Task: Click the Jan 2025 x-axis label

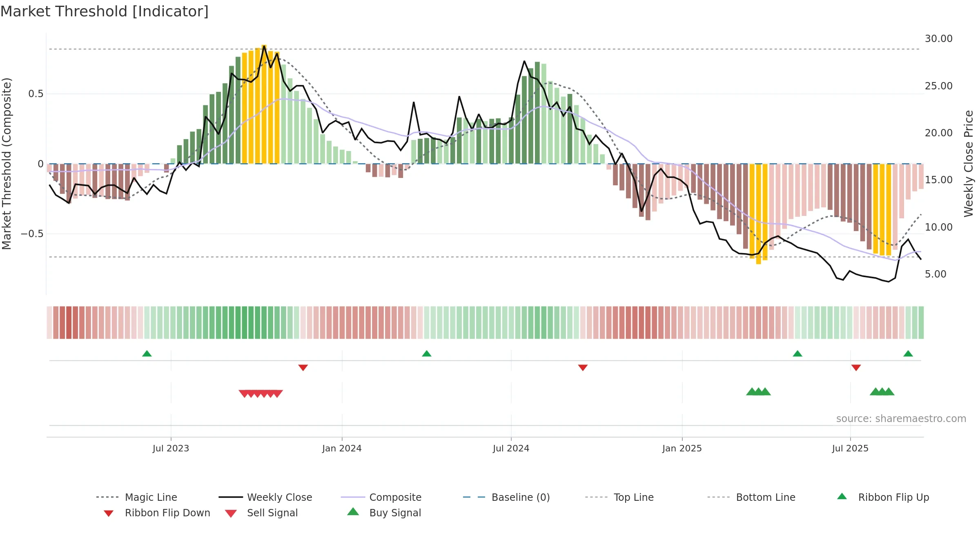Action: click(682, 448)
